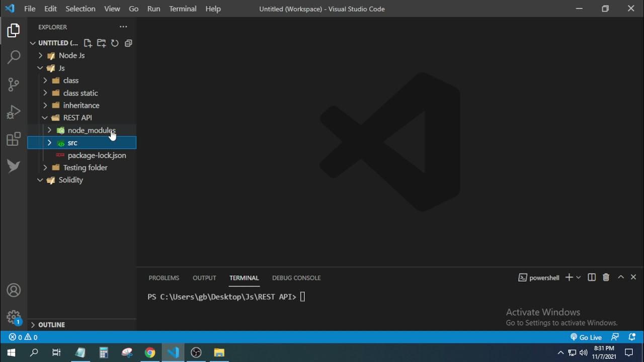Click the New File icon in Explorer
The width and height of the screenshot is (644, 362).
[88, 43]
